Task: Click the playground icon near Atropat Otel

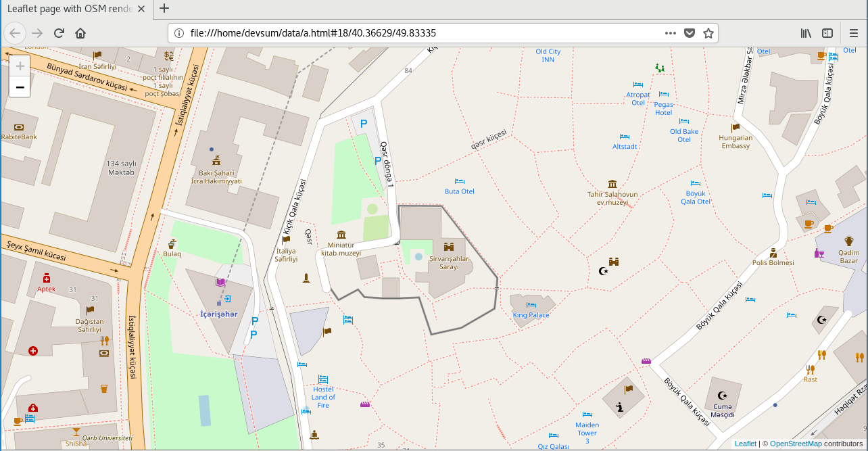Action: point(660,68)
